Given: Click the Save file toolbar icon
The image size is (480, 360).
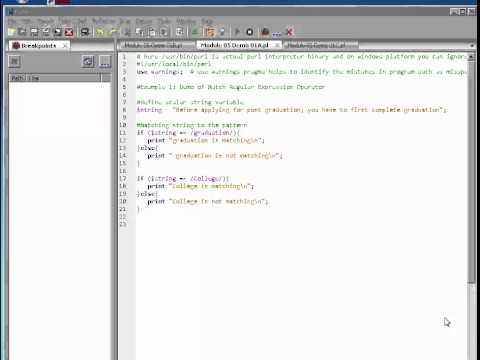Looking at the screenshot, I should (x=34, y=32).
